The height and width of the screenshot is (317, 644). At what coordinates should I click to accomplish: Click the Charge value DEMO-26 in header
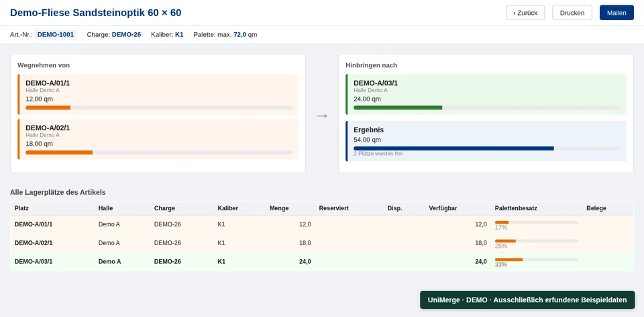tap(127, 34)
